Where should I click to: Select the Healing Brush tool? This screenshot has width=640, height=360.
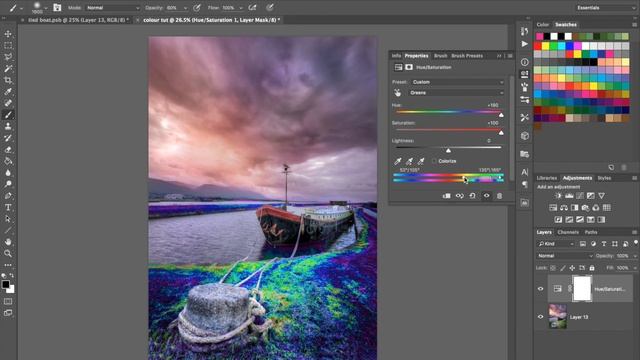pos(8,103)
